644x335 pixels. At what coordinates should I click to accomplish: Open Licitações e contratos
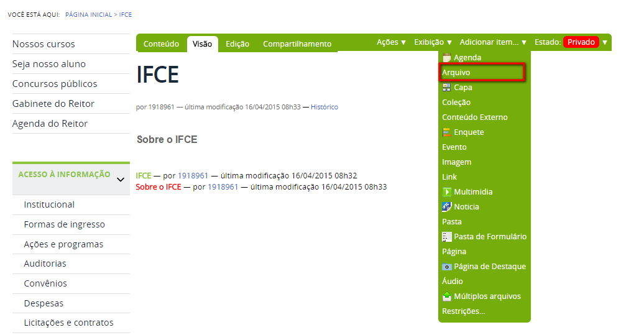click(x=68, y=323)
